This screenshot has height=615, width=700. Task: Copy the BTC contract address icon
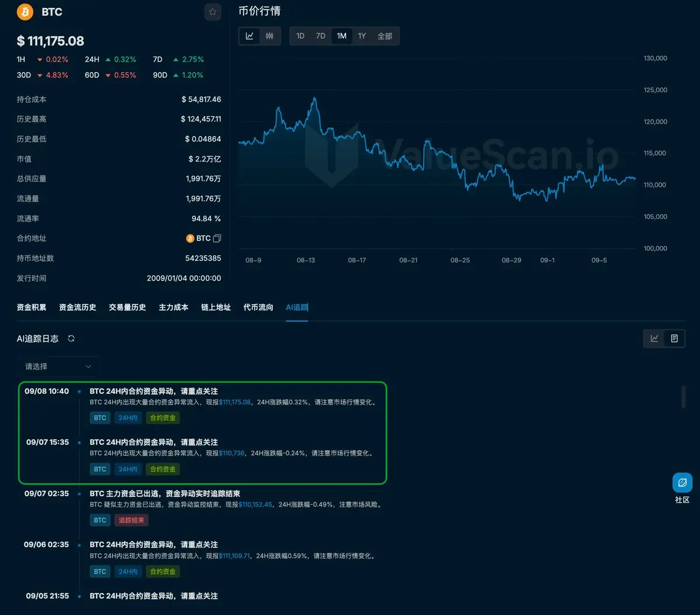tap(217, 239)
